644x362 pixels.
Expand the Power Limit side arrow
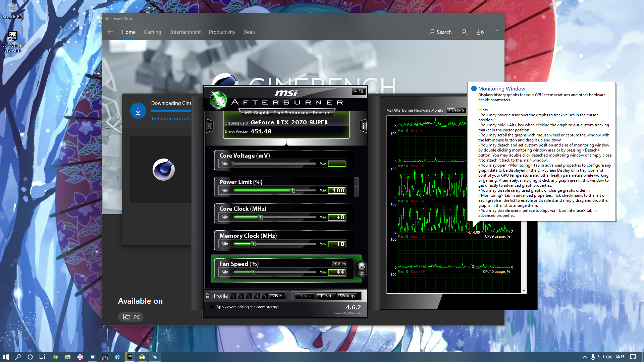(x=356, y=187)
